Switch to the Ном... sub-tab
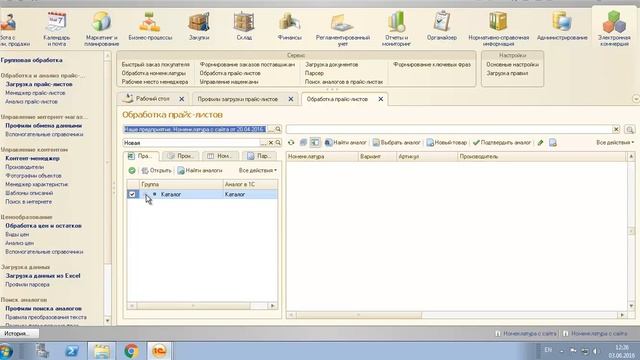 pos(221,156)
